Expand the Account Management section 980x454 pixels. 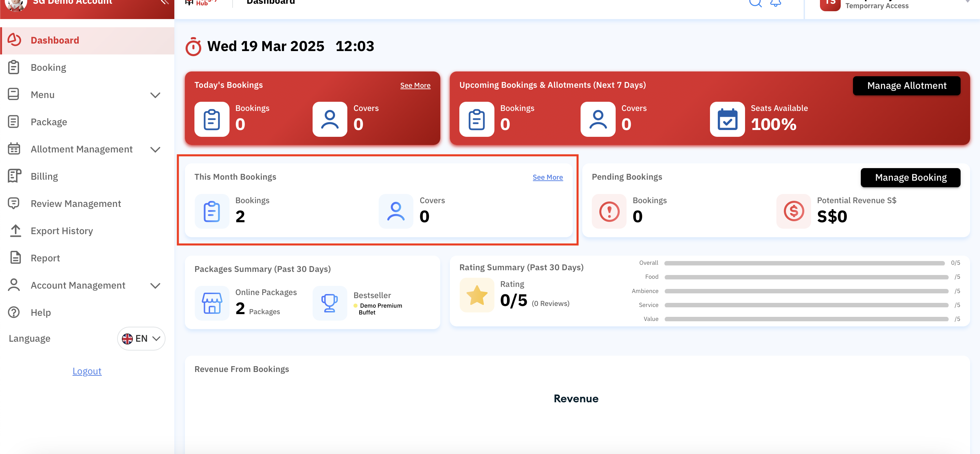pyautogui.click(x=155, y=286)
